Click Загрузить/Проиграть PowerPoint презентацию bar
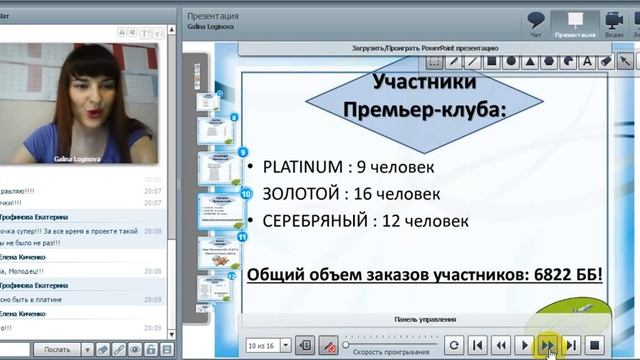Viewport: 640px width, 360px height. (425, 48)
